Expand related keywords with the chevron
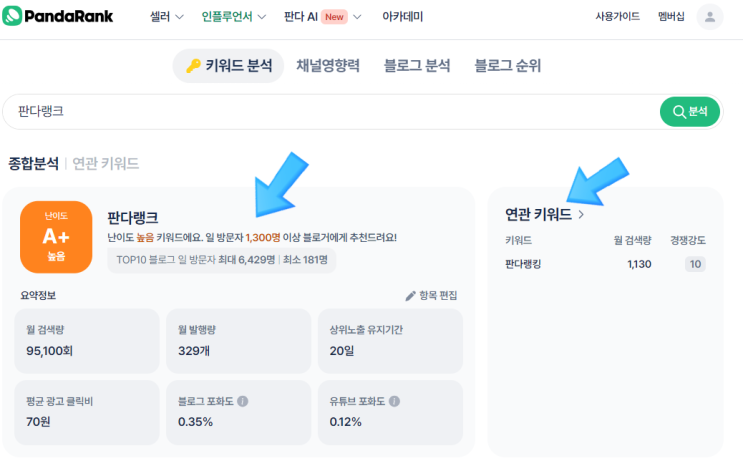This screenshot has width=743, height=466. [x=581, y=214]
